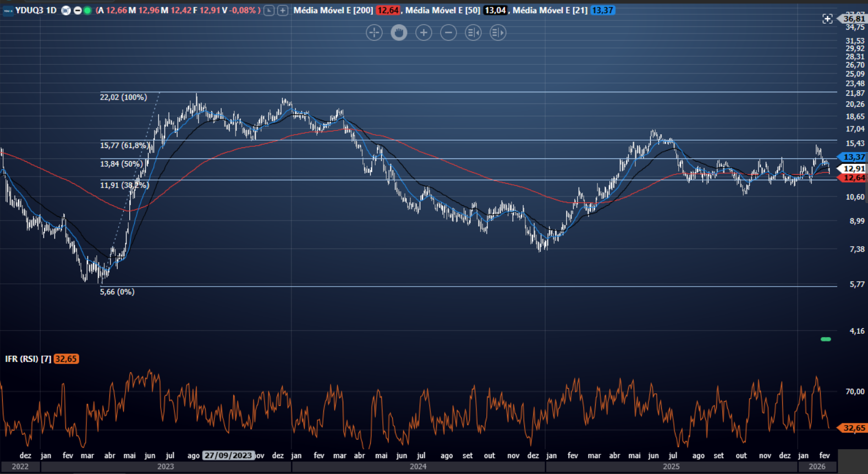Screen dimensions: 868x474
Task: Toggle the round icon right of 1D
Action: [x=66, y=10]
